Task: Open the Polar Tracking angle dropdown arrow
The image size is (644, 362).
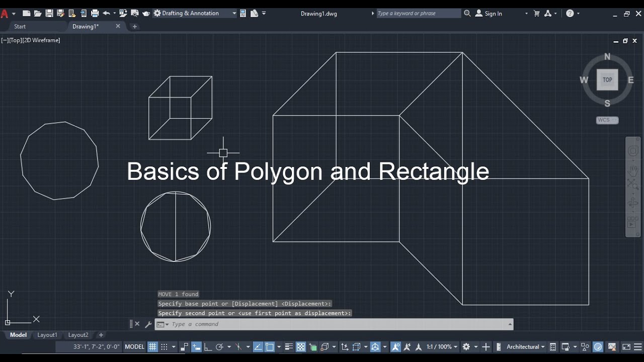Action: pos(229,347)
